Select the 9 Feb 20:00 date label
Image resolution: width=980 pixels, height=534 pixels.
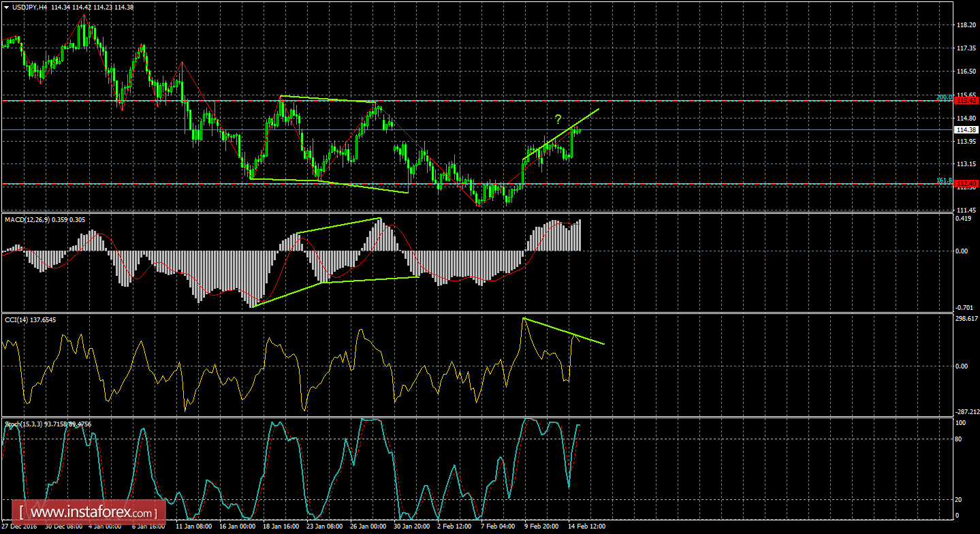(x=542, y=527)
